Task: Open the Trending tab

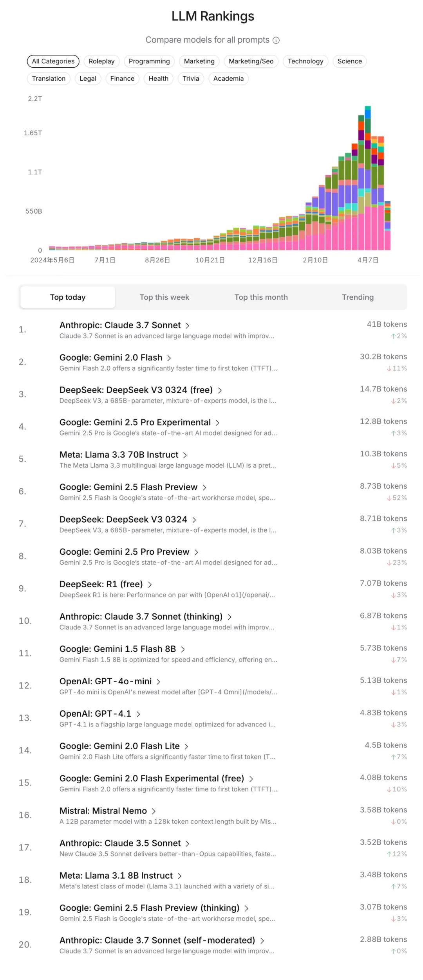Action: (x=358, y=297)
